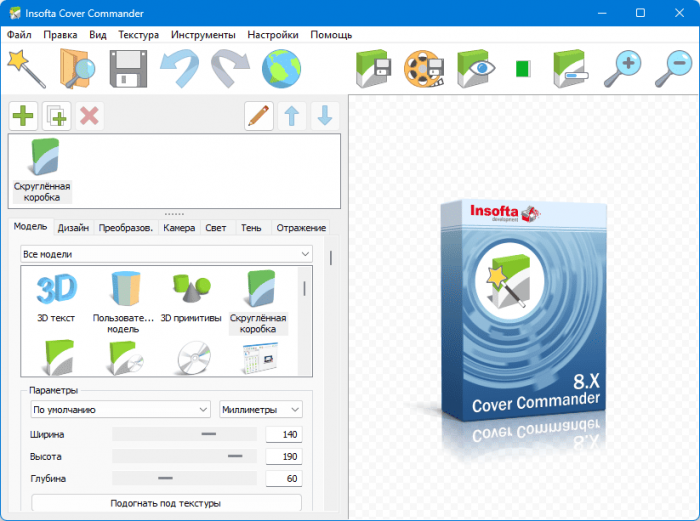Expand the По умолчанию preset dropdown
The image size is (700, 521).
121,409
